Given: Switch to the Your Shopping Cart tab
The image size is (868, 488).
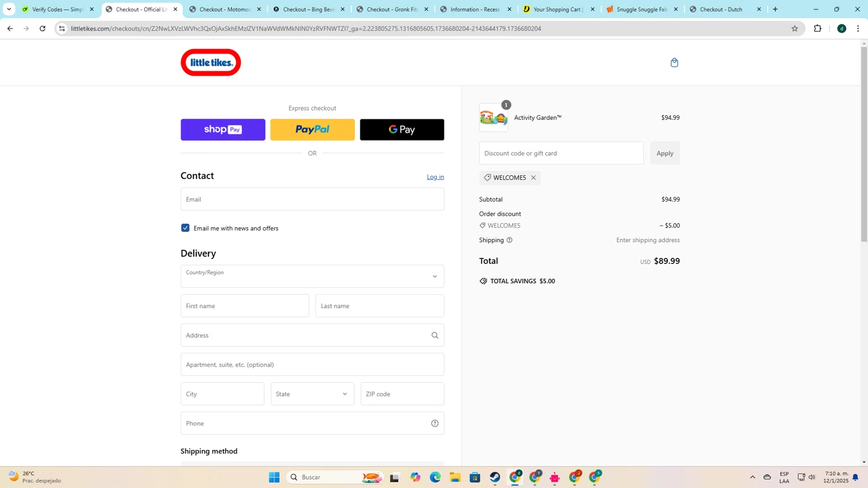Looking at the screenshot, I should (559, 9).
